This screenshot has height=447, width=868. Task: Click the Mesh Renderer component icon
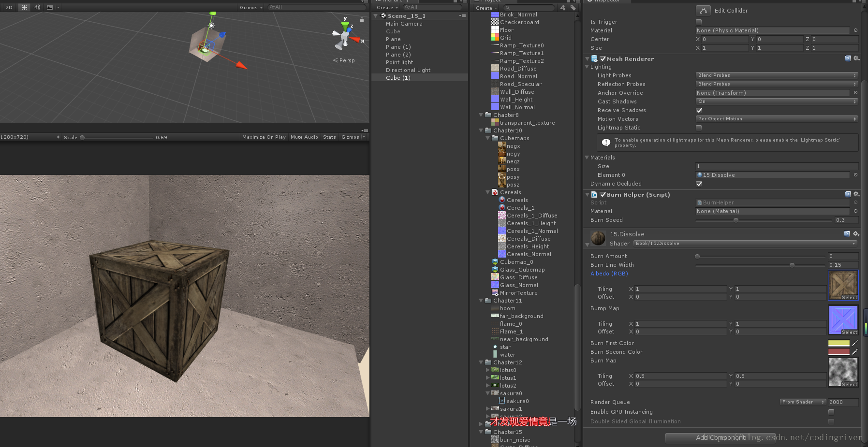click(x=594, y=58)
